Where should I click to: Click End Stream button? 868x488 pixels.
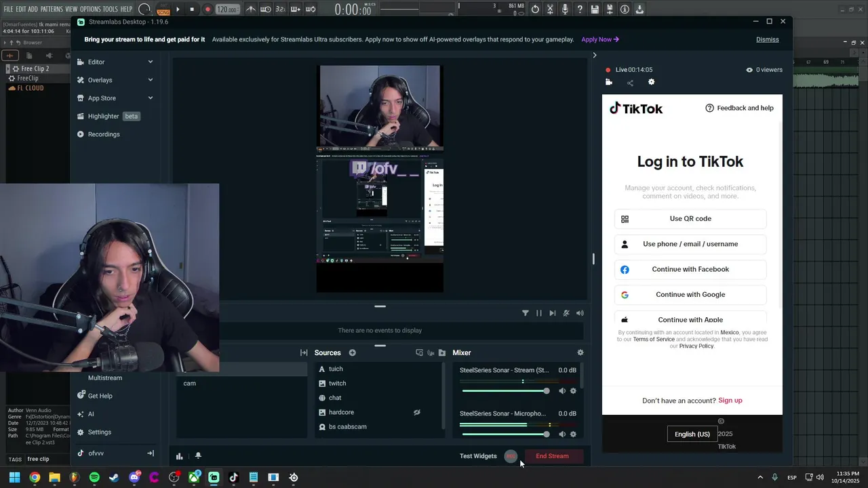tap(553, 456)
